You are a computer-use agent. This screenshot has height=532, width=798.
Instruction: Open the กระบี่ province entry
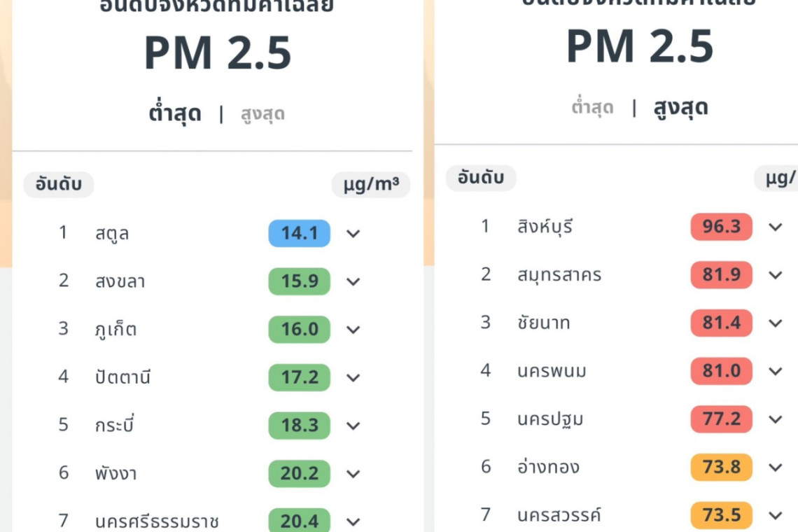114,426
